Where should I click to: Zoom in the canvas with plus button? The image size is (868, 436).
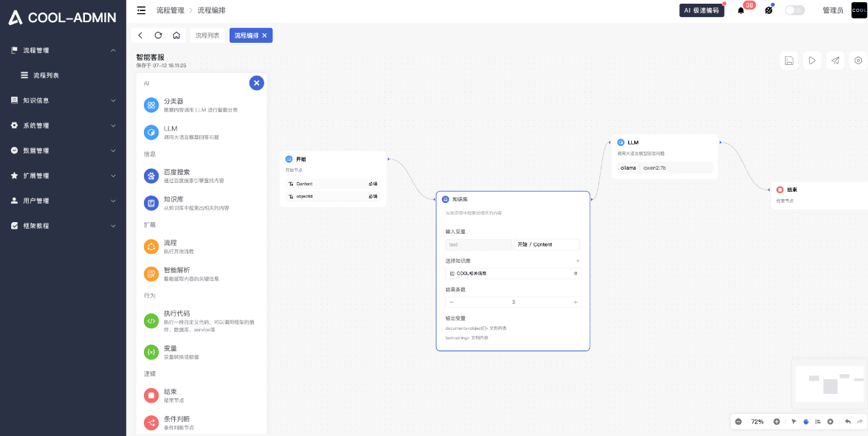(776, 422)
